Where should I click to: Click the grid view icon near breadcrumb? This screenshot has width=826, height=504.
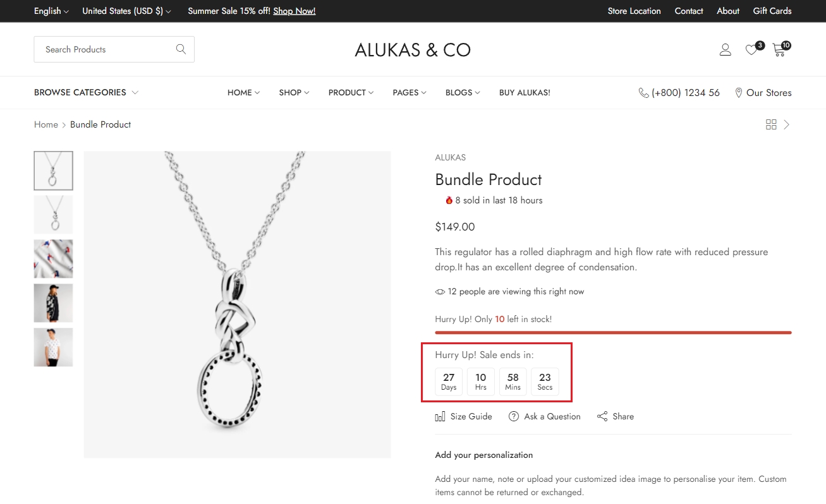click(770, 124)
